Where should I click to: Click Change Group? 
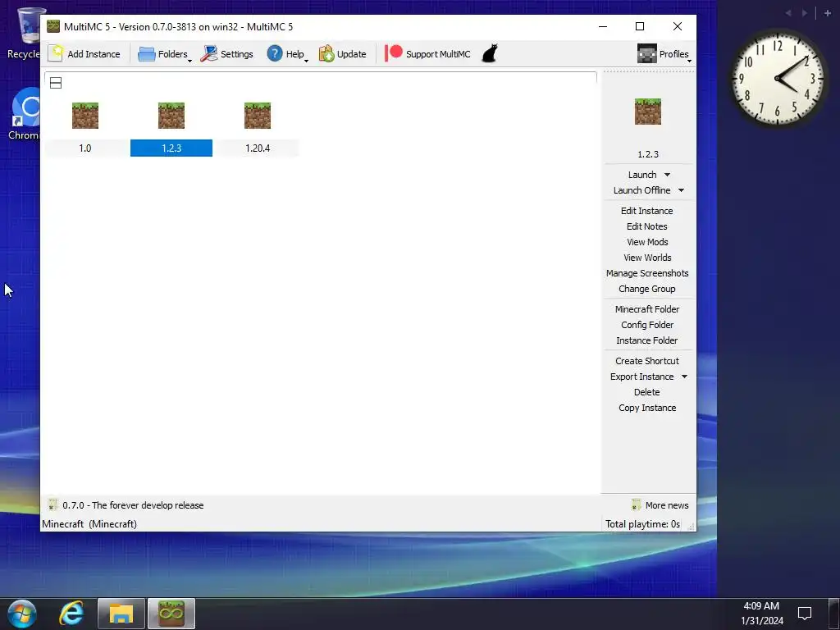pos(646,288)
